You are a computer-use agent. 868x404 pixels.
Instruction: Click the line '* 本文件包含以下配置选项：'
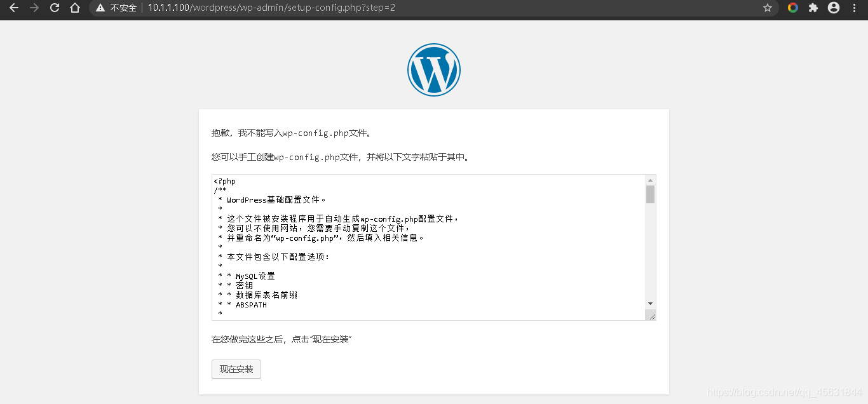274,257
